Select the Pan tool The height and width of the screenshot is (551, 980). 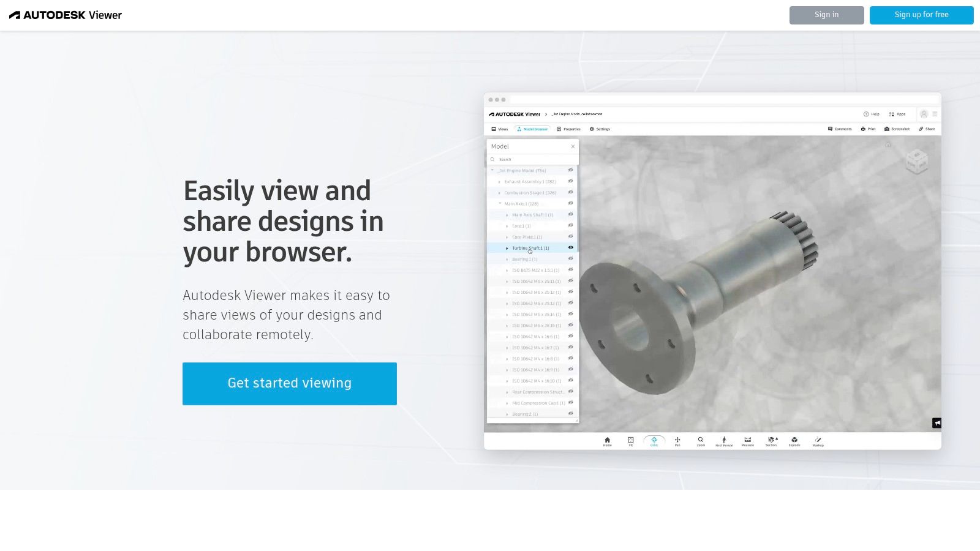click(x=677, y=439)
